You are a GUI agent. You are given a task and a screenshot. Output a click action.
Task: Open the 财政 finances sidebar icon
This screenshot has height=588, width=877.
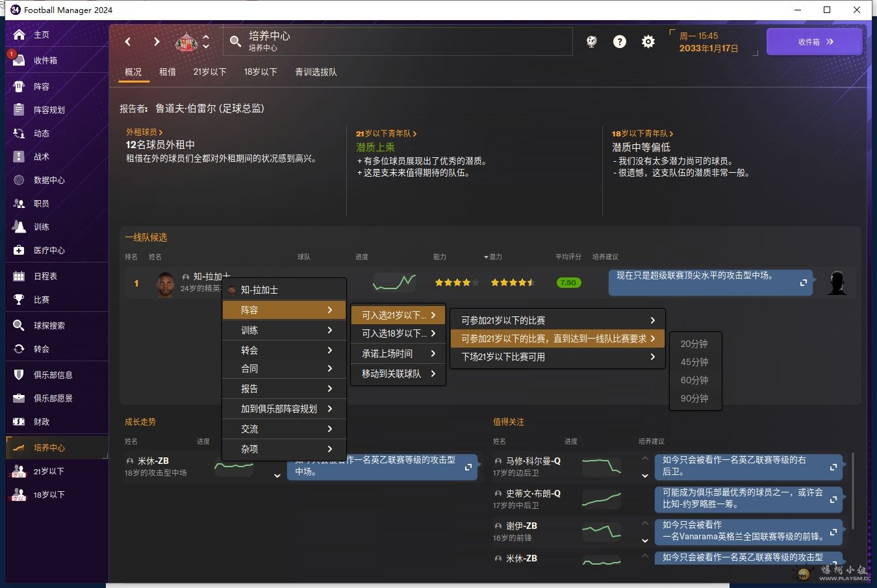[x=19, y=422]
